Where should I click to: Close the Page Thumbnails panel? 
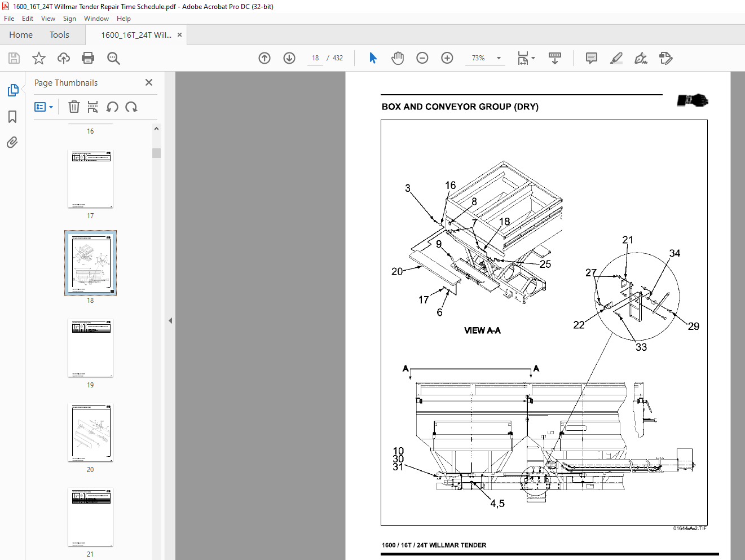point(149,82)
